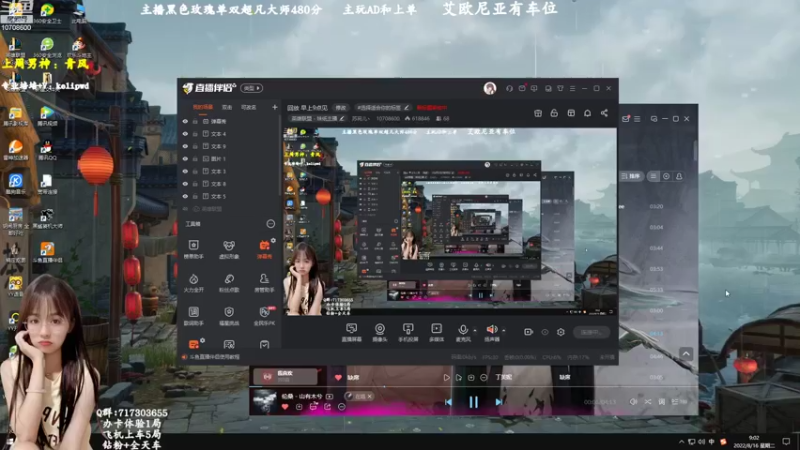
Task: Open the bell notification icon above the preview
Action: (587, 113)
